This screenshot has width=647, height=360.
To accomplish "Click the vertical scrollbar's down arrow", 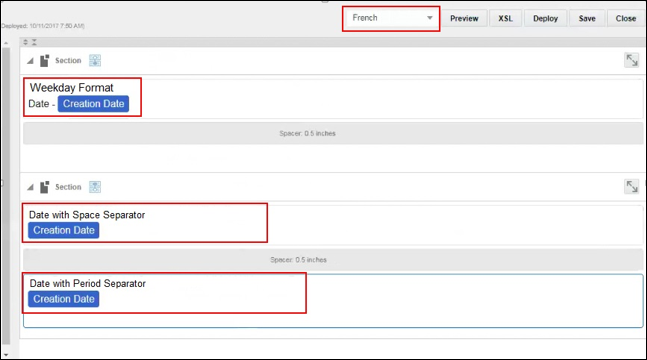I will (x=6, y=355).
